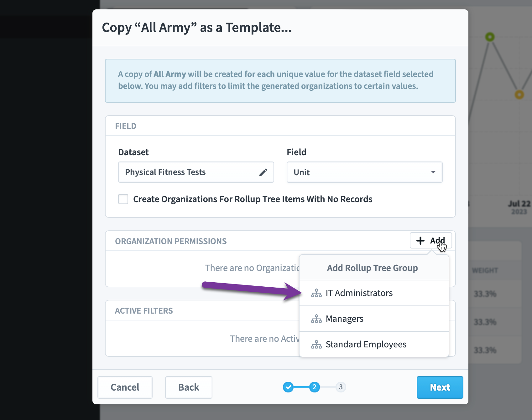Jump to step 3 in progress indicator

341,387
